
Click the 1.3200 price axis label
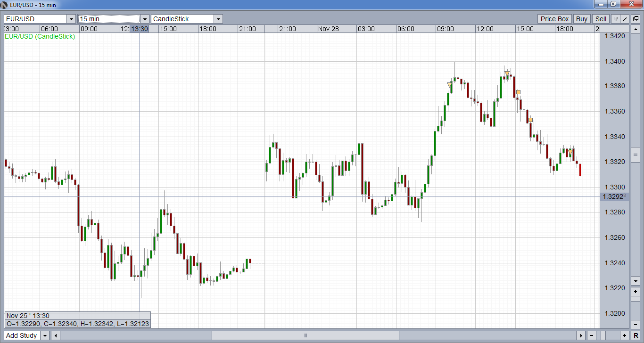[x=614, y=313]
